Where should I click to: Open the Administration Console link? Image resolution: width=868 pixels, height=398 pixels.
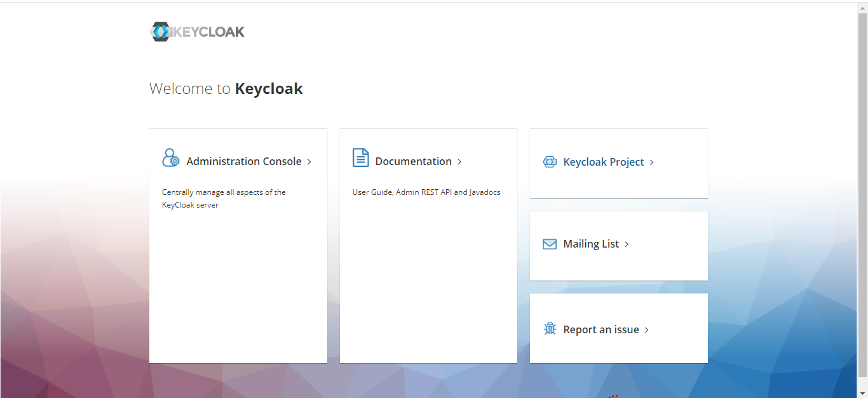(244, 161)
